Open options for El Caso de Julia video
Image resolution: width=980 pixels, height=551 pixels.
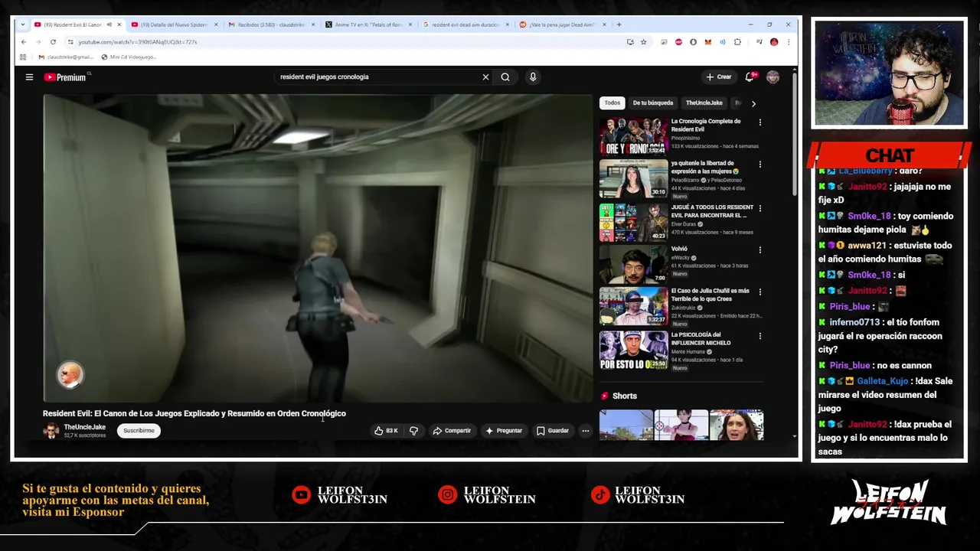click(760, 292)
